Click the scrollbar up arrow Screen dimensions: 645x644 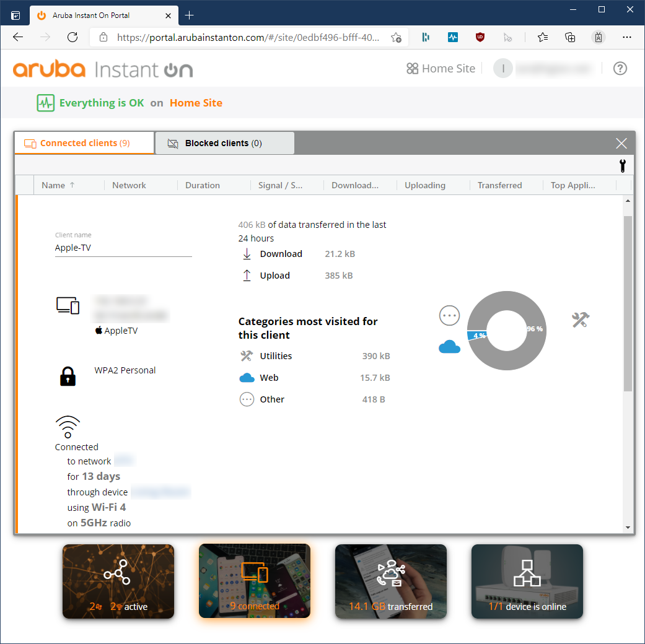[627, 201]
